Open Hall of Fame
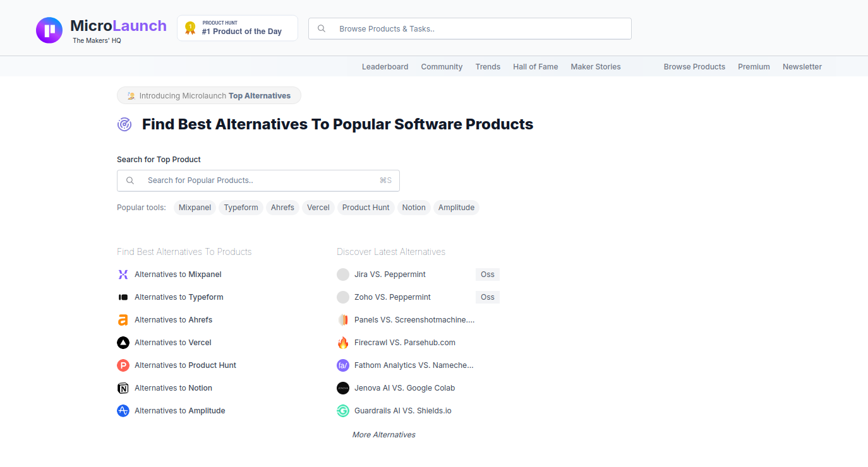The height and width of the screenshot is (467, 868). [x=535, y=67]
